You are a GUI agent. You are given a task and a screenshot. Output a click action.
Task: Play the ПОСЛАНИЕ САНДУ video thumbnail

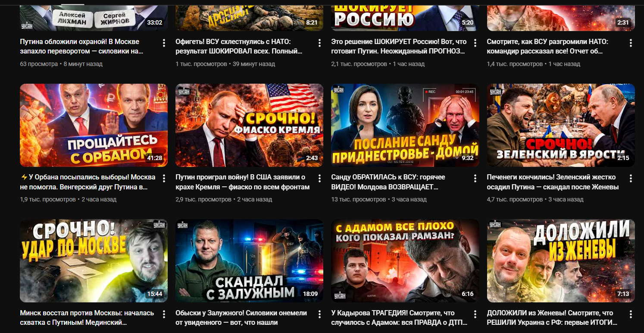coord(405,125)
